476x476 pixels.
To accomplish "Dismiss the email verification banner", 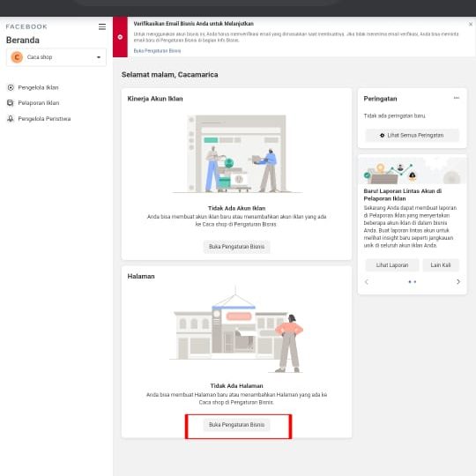I will click(471, 24).
